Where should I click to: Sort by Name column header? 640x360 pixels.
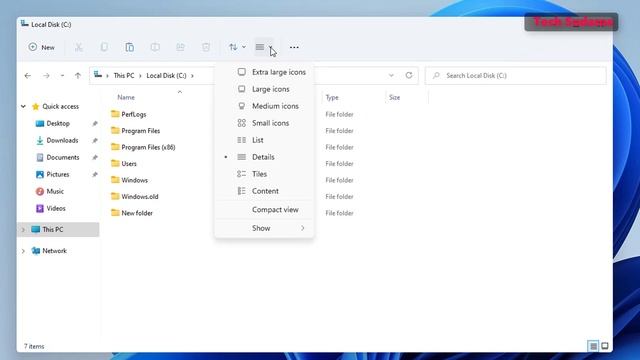[126, 98]
